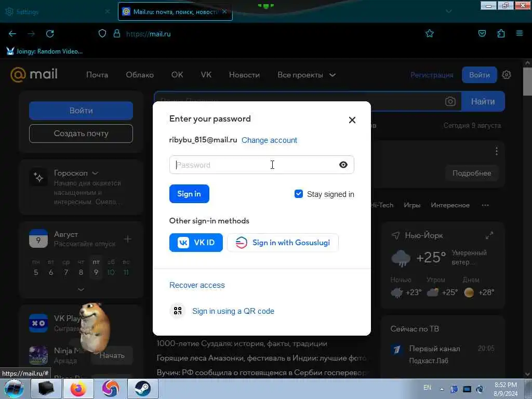This screenshot has height=399, width=532.
Task: Open the VK Play tic-tac-toe icon
Action: (x=38, y=323)
